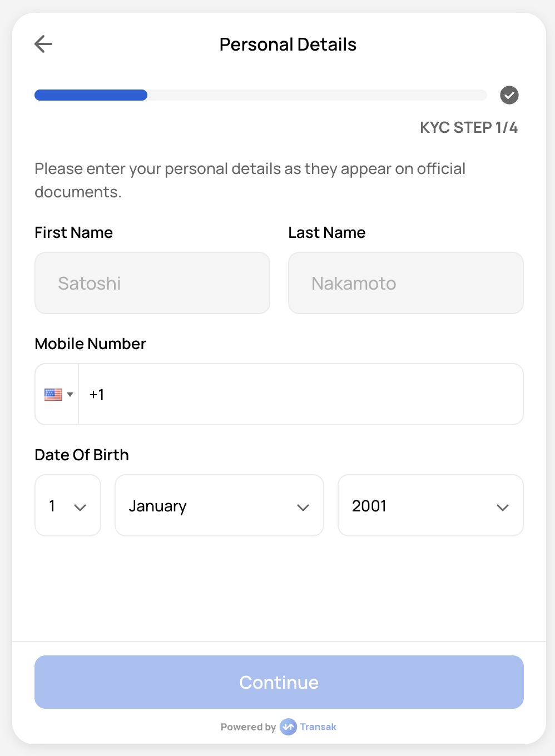Click the US flag icon
The image size is (555, 756).
point(53,395)
